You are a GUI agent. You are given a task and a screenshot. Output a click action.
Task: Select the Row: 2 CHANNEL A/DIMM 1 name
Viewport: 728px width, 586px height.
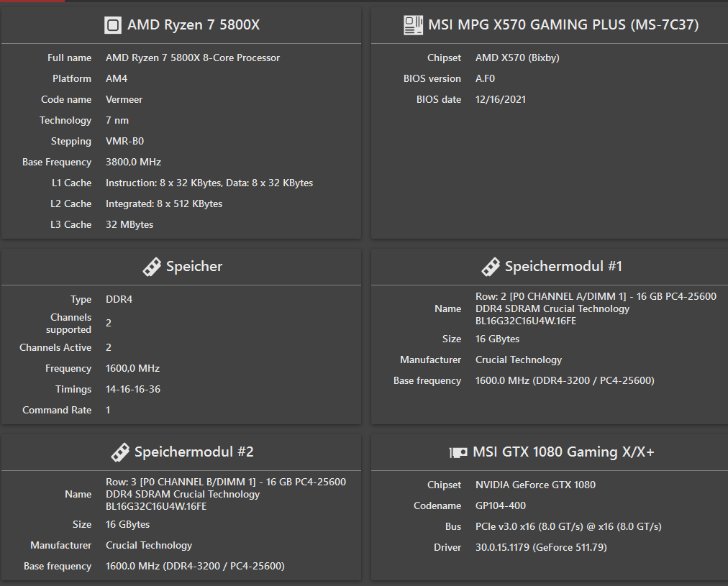596,309
